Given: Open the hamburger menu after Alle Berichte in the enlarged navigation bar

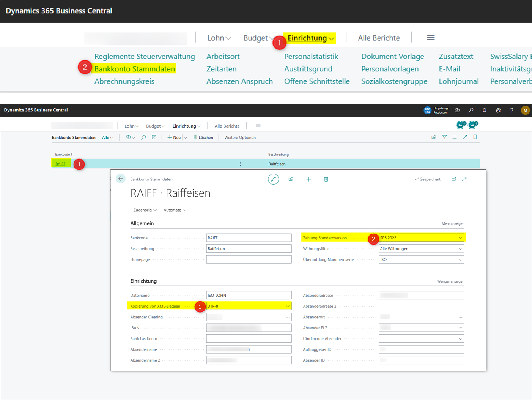Looking at the screenshot, I should 431,38.
